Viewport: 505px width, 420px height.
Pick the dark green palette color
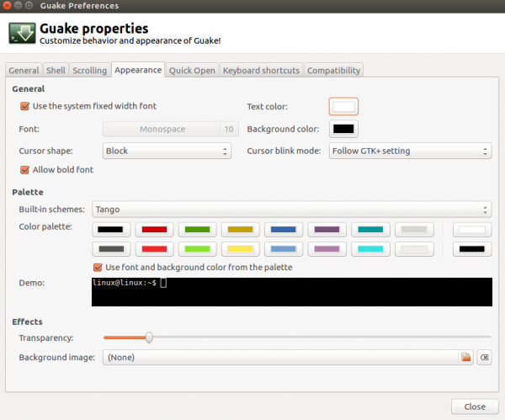click(198, 230)
